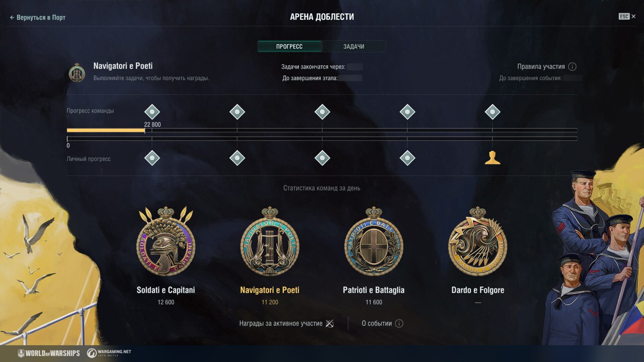
Task: Click the yellow team progress bar
Action: coord(106,130)
